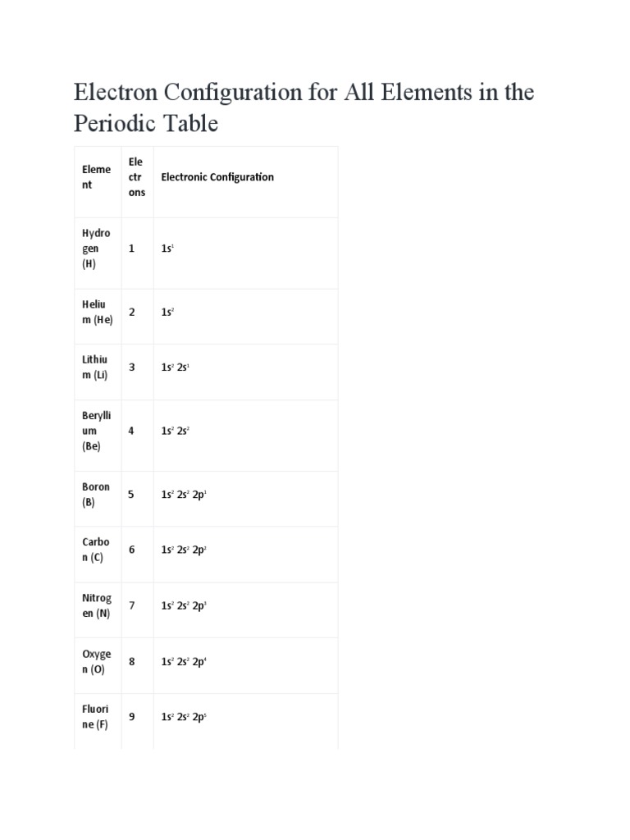Click the Hydrogen (H) element cell
Screen dimensions: 630x840
tap(96, 249)
